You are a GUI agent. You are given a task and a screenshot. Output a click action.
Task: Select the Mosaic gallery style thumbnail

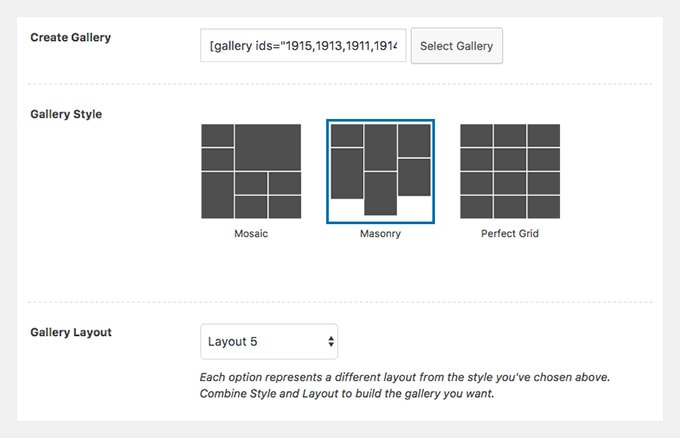(x=251, y=171)
